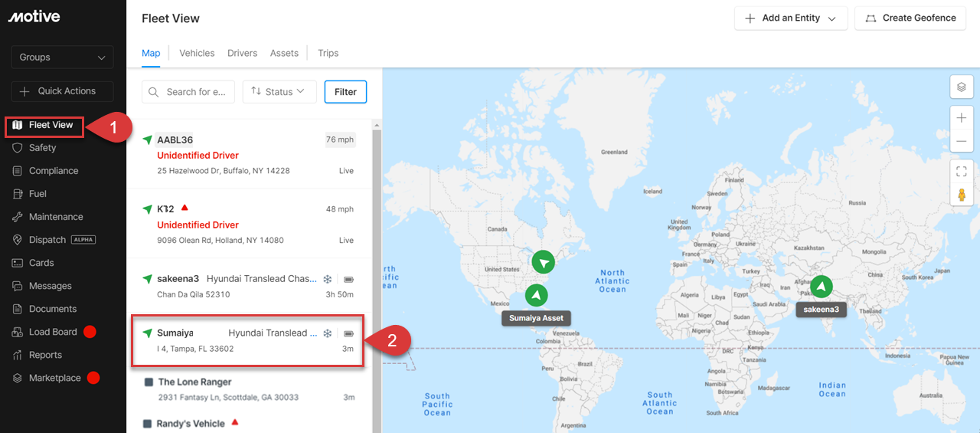
Task: Click Randy's Vehicle red warning triangle
Action: tap(235, 422)
